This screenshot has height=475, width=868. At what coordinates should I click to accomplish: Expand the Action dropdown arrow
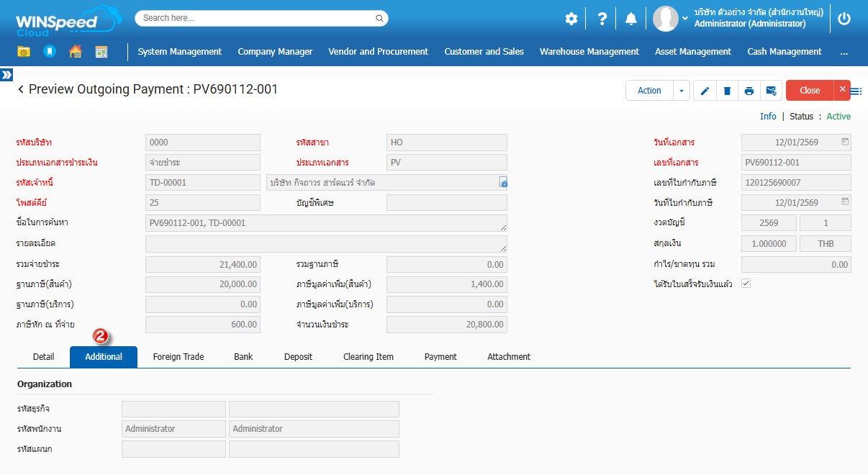(x=682, y=91)
